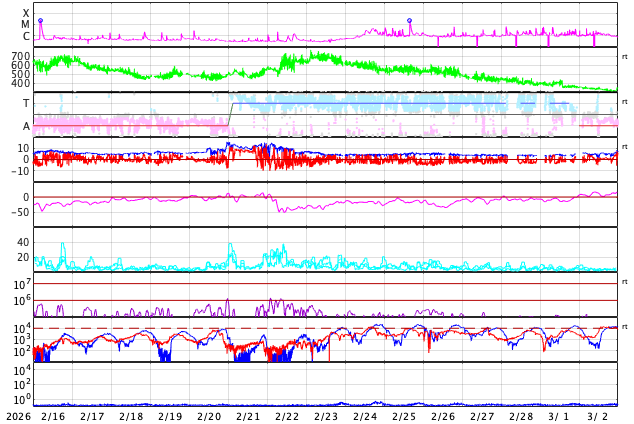Click the '3/ 2' date label
The height and width of the screenshot is (424, 634).
point(598,416)
